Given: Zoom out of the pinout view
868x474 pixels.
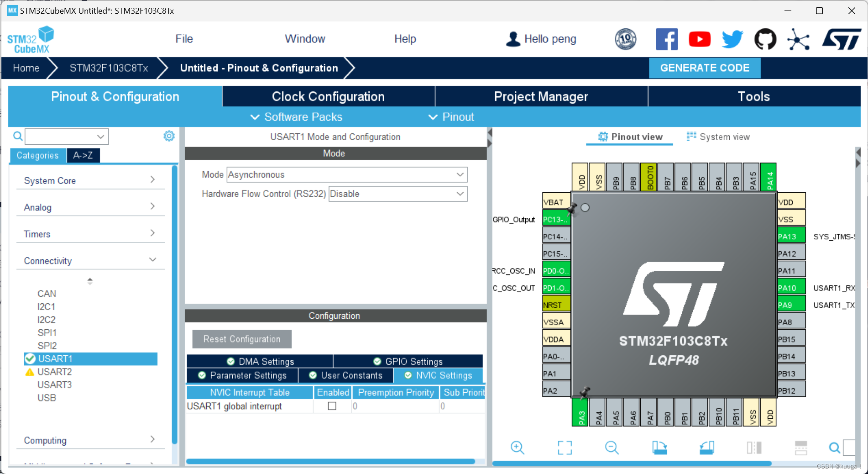Looking at the screenshot, I should 612,448.
